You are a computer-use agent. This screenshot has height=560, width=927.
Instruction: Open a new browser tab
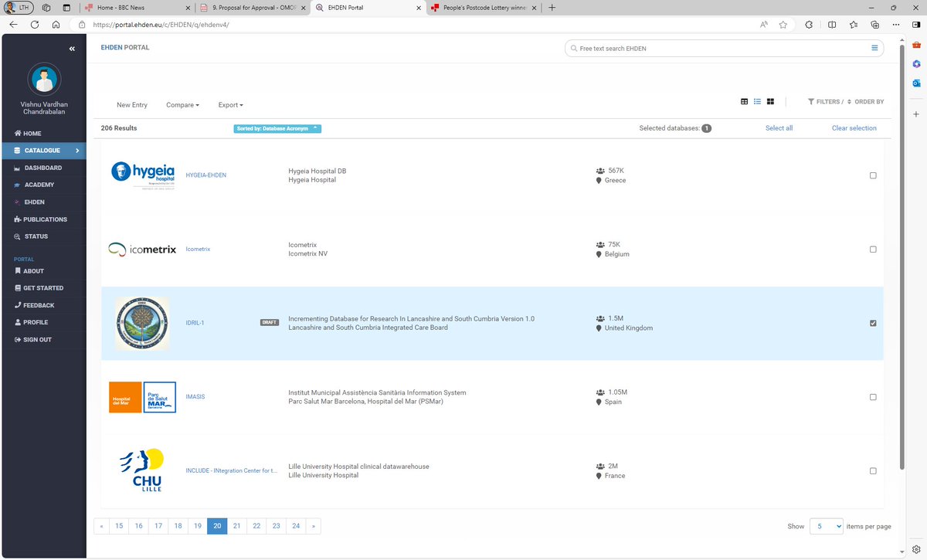coord(552,7)
